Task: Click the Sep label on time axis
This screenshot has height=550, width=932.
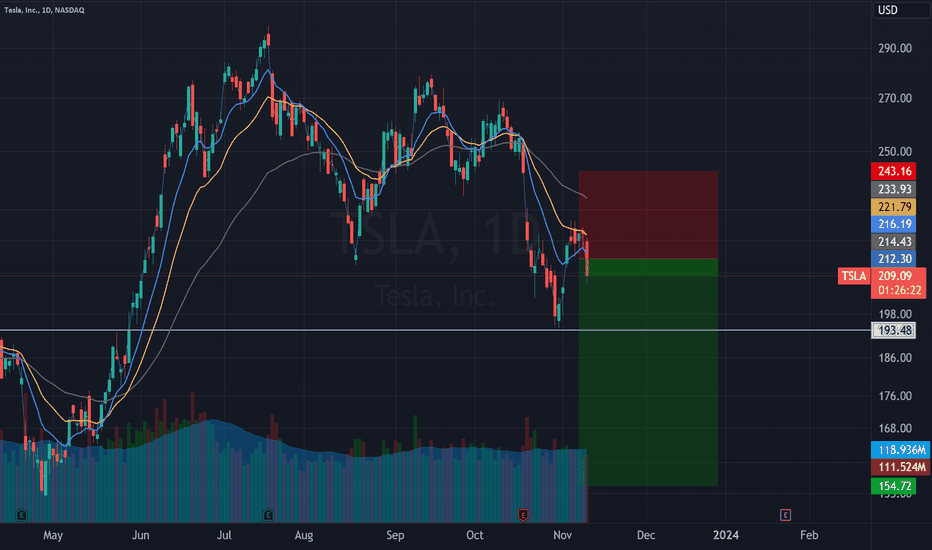Action: [x=395, y=535]
